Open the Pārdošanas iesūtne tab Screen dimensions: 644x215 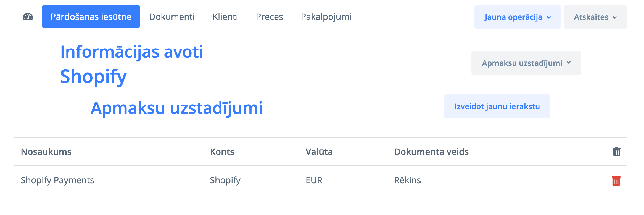(x=91, y=17)
